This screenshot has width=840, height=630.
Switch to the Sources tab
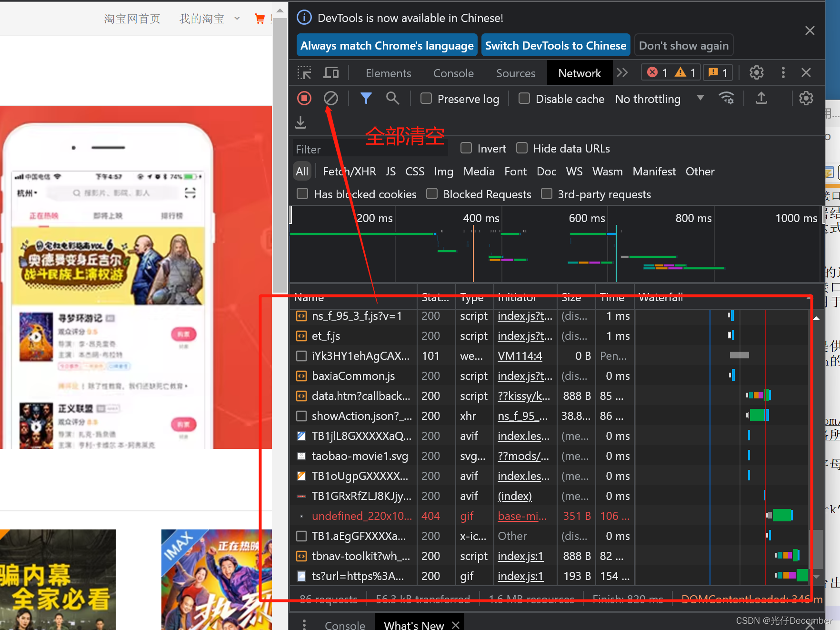[516, 73]
